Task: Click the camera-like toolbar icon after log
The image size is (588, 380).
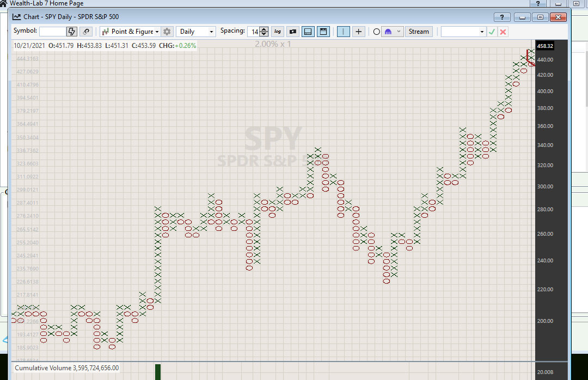Action: 293,32
